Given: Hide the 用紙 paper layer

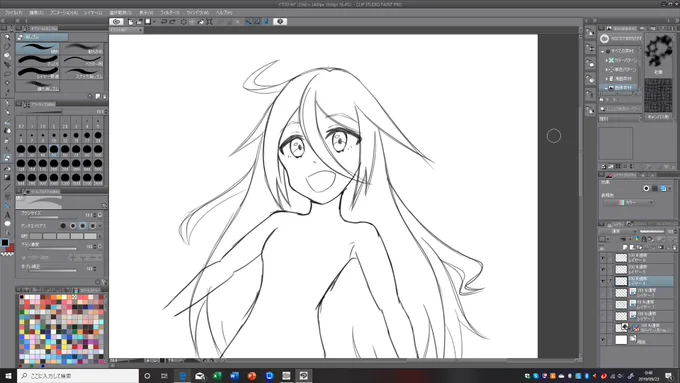Looking at the screenshot, I should pos(602,340).
